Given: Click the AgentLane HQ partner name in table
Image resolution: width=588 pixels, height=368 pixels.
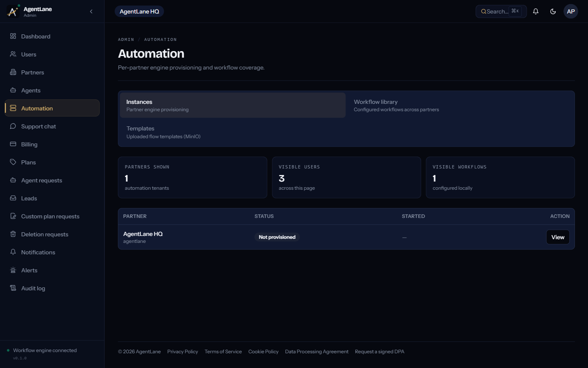Looking at the screenshot, I should (x=143, y=234).
